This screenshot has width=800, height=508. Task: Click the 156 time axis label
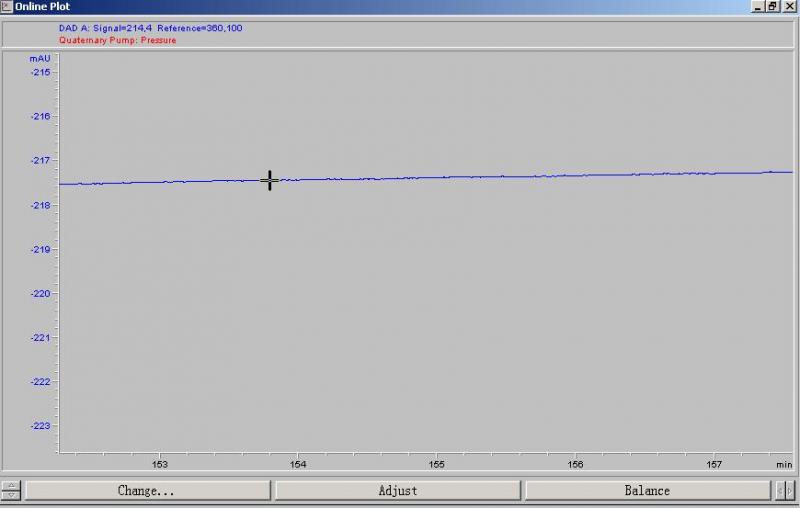point(576,465)
